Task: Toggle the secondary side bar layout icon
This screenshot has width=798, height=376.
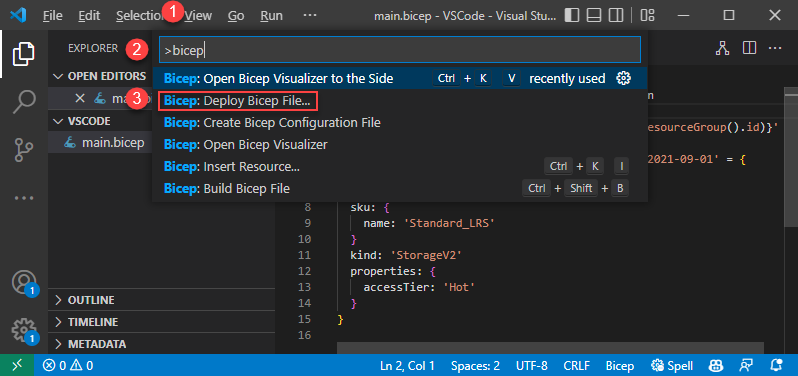Action: click(616, 16)
